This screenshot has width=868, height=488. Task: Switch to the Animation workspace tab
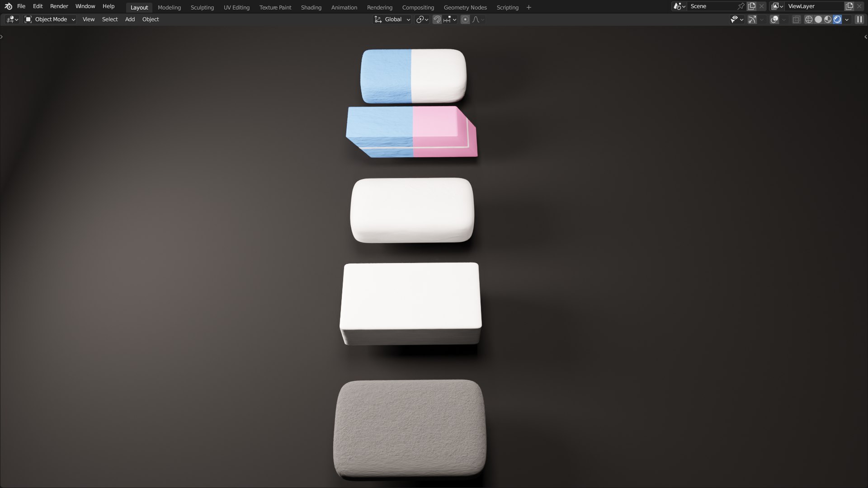[344, 7]
